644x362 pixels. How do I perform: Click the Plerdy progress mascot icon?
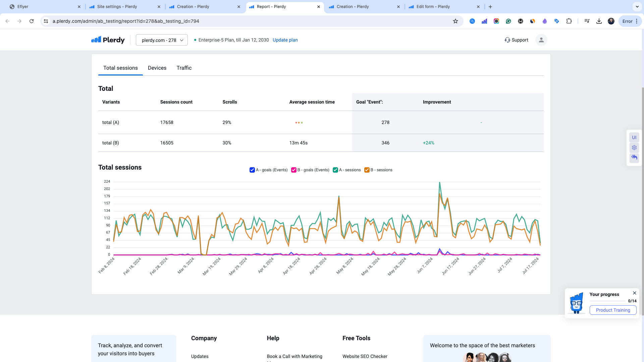(576, 302)
